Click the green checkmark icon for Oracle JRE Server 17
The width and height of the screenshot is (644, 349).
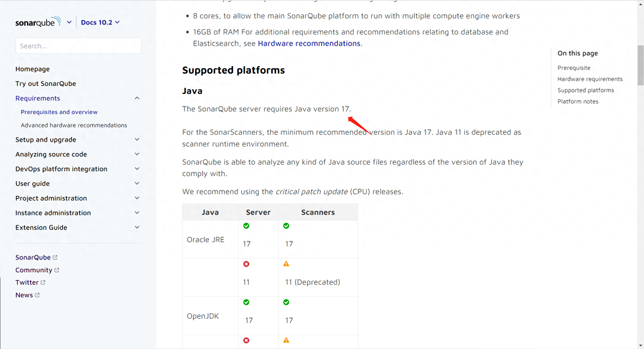click(x=246, y=226)
